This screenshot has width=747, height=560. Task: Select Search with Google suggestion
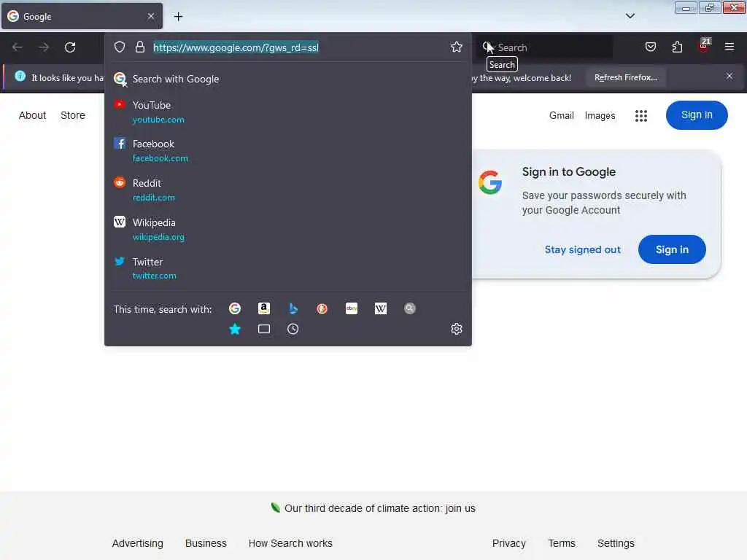pyautogui.click(x=287, y=79)
